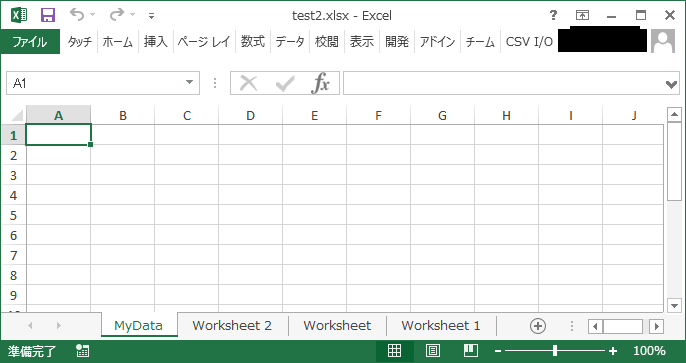Click the user account avatar
Image resolution: width=686 pixels, height=363 pixels.
pos(663,41)
